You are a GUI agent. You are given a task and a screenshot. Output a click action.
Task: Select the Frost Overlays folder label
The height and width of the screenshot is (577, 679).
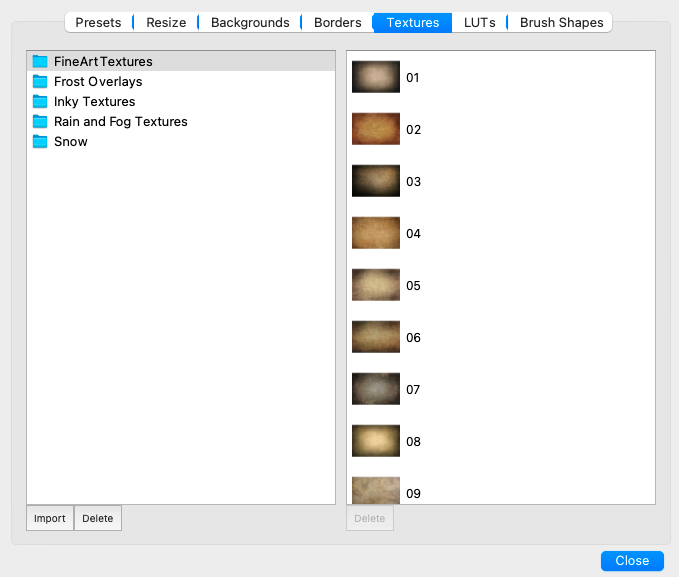98,82
